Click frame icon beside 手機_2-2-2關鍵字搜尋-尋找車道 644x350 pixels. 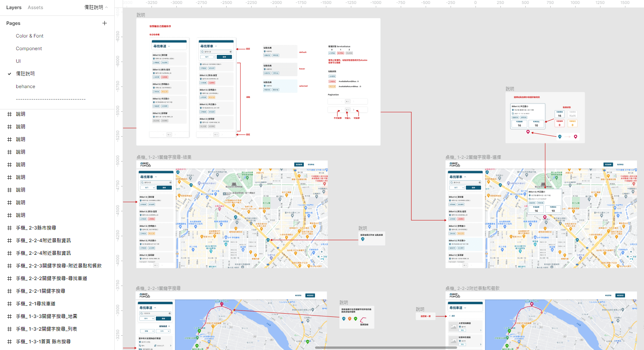click(9, 278)
